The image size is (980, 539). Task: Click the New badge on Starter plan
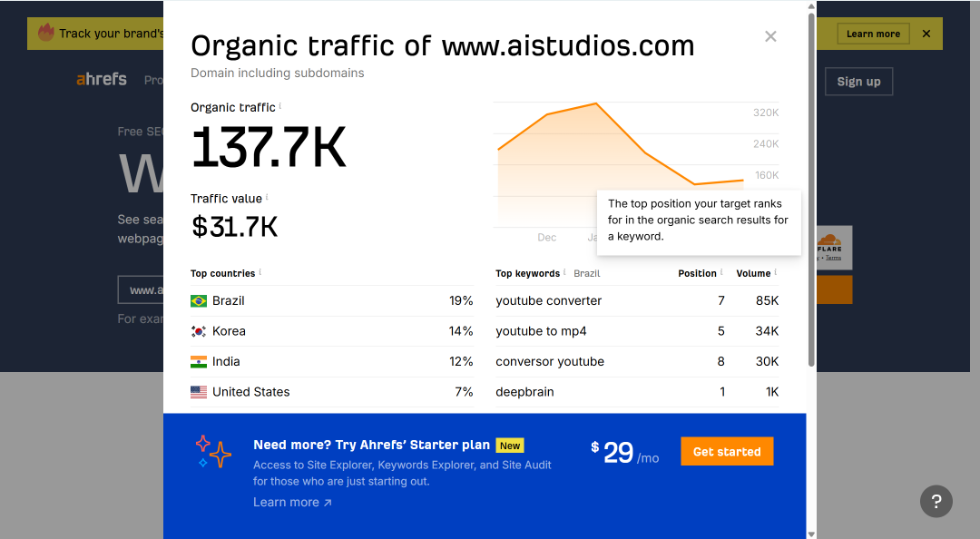coord(510,446)
